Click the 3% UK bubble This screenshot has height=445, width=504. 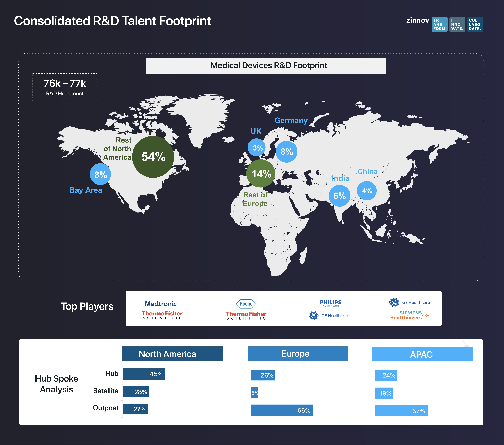[257, 147]
